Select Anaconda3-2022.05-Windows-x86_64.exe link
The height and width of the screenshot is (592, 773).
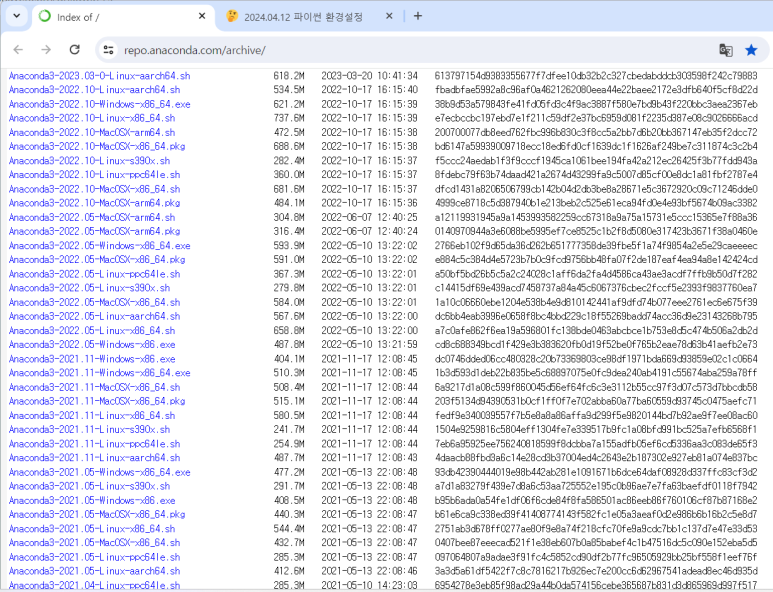[x=99, y=245]
